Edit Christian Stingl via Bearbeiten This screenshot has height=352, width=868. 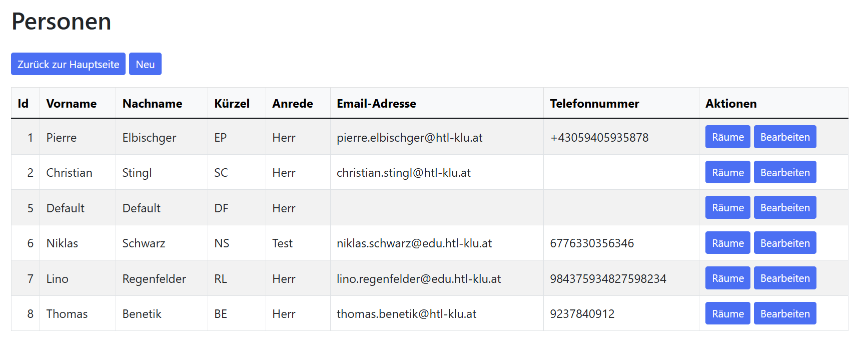[784, 172]
